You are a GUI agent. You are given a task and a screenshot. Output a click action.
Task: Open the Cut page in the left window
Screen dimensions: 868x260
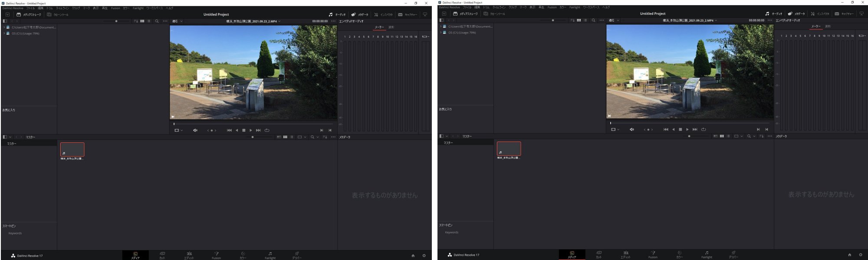tap(162, 255)
